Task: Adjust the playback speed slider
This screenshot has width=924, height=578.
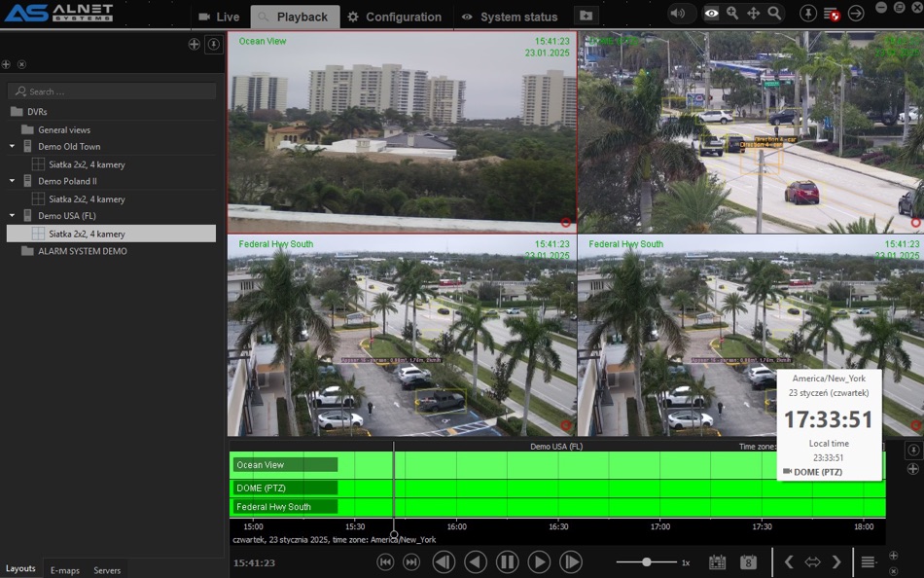Action: 646,562
